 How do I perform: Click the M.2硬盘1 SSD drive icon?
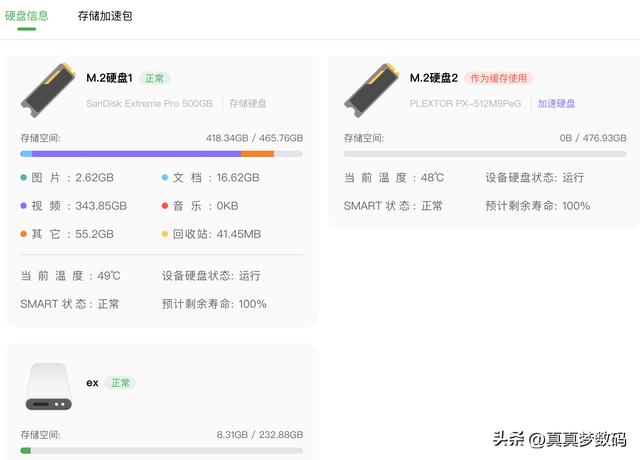48,90
